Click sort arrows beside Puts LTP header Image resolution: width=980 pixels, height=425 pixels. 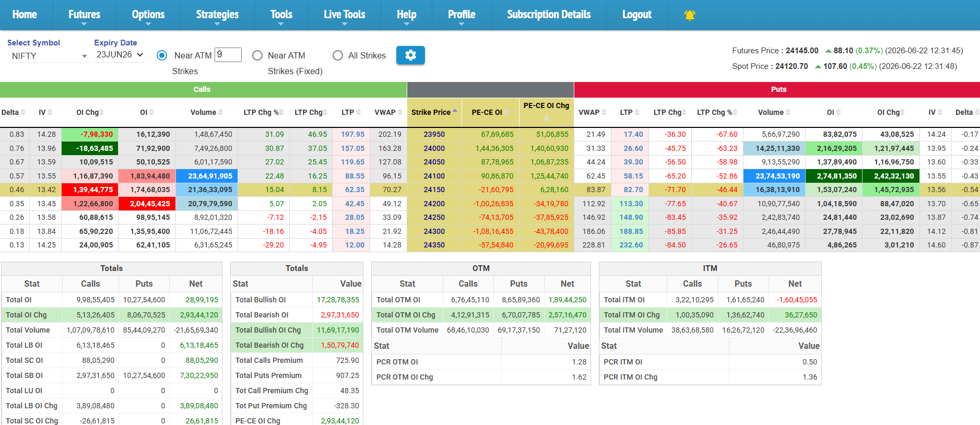[x=637, y=112]
